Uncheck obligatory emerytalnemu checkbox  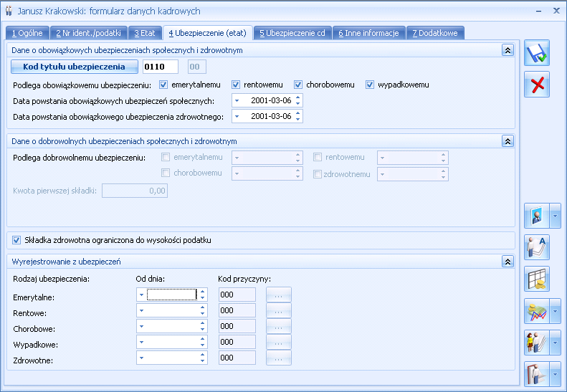point(163,85)
